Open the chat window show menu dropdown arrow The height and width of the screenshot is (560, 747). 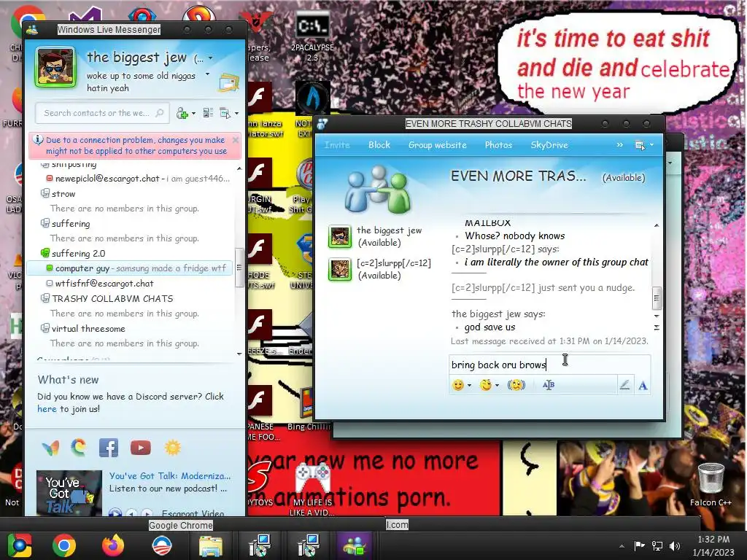click(x=651, y=145)
